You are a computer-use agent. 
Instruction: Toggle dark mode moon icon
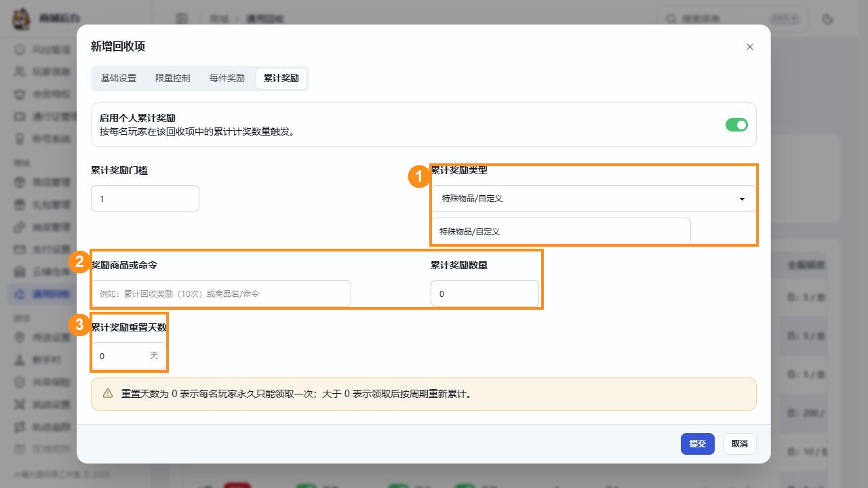click(827, 19)
